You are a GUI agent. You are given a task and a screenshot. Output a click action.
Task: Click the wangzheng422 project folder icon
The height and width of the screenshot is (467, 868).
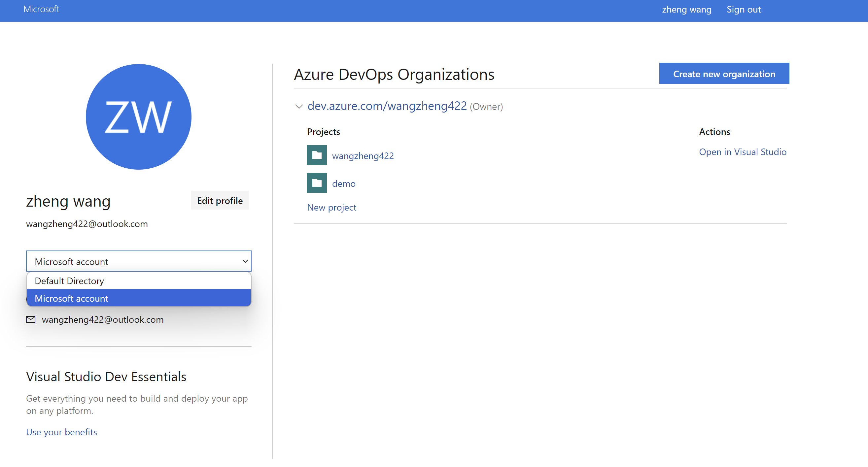(316, 155)
